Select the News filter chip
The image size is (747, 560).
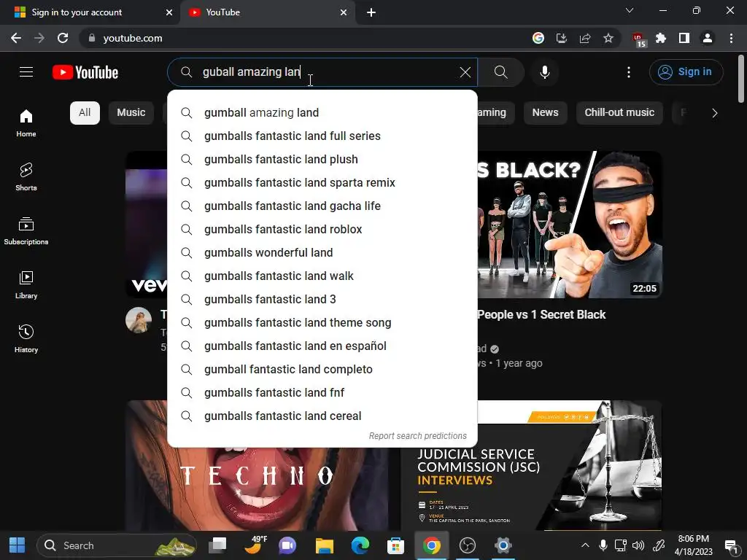tap(545, 113)
